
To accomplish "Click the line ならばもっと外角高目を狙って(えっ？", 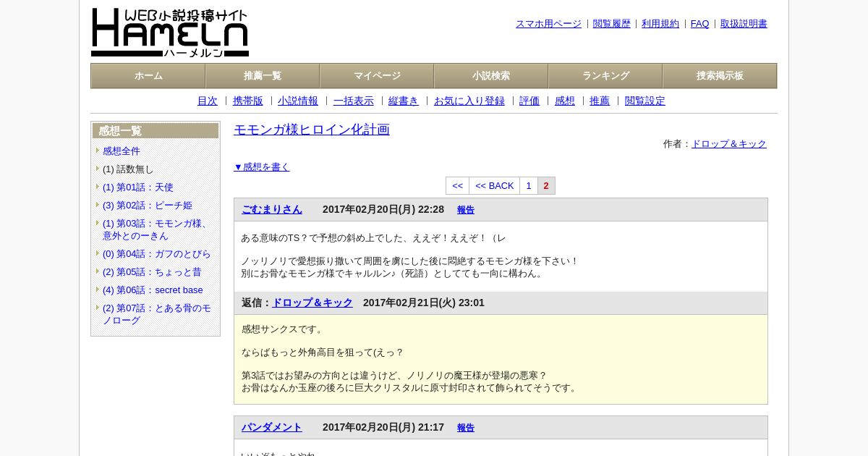I will point(323,352).
